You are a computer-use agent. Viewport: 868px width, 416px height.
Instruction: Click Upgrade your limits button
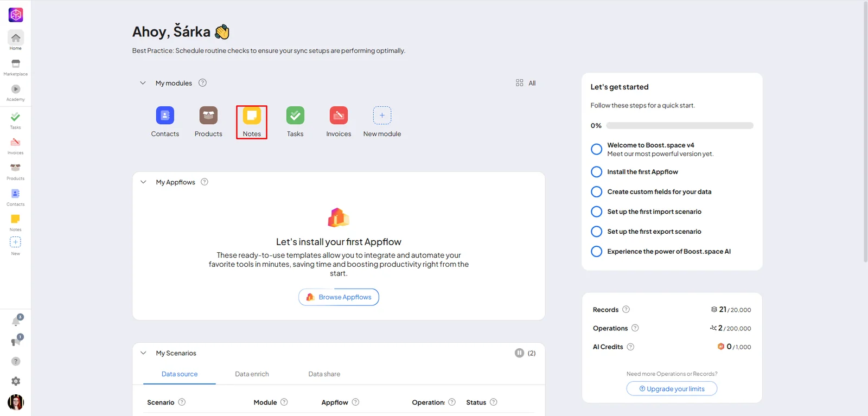click(672, 389)
